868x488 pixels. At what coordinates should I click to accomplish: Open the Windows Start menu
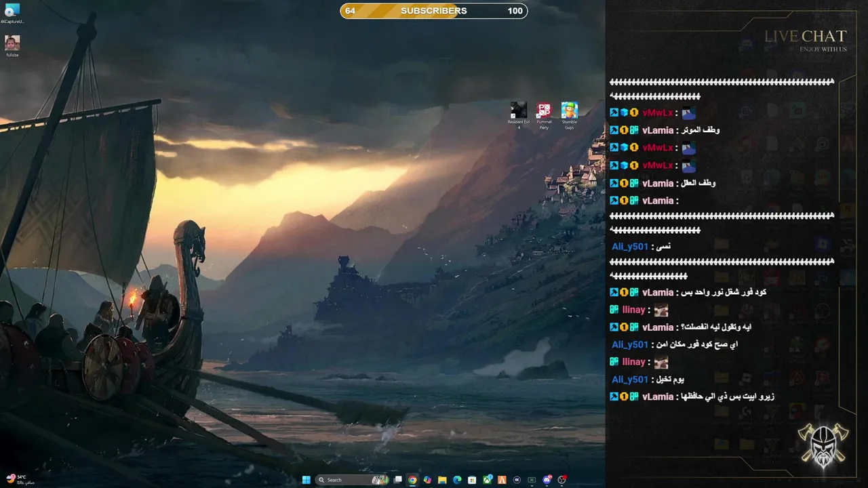307,480
